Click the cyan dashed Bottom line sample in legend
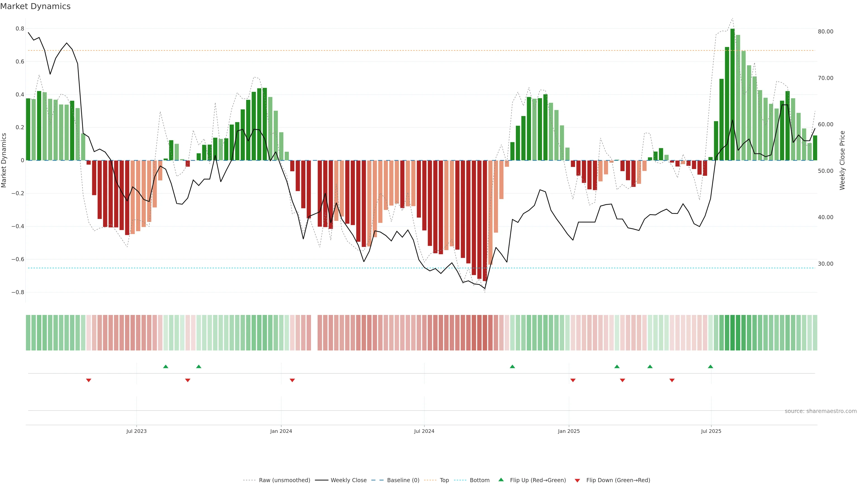868x488 pixels. [460, 480]
